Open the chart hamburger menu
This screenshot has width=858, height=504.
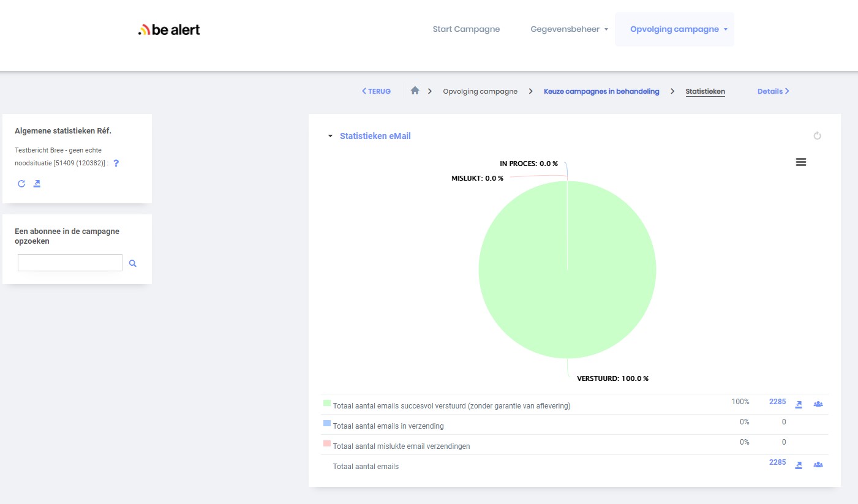coord(800,162)
